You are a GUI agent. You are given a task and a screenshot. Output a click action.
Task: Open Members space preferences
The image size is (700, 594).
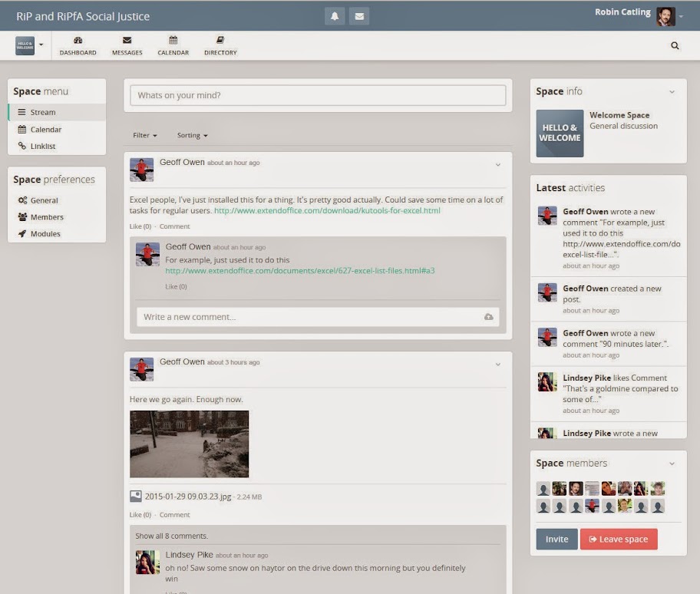pos(57,217)
